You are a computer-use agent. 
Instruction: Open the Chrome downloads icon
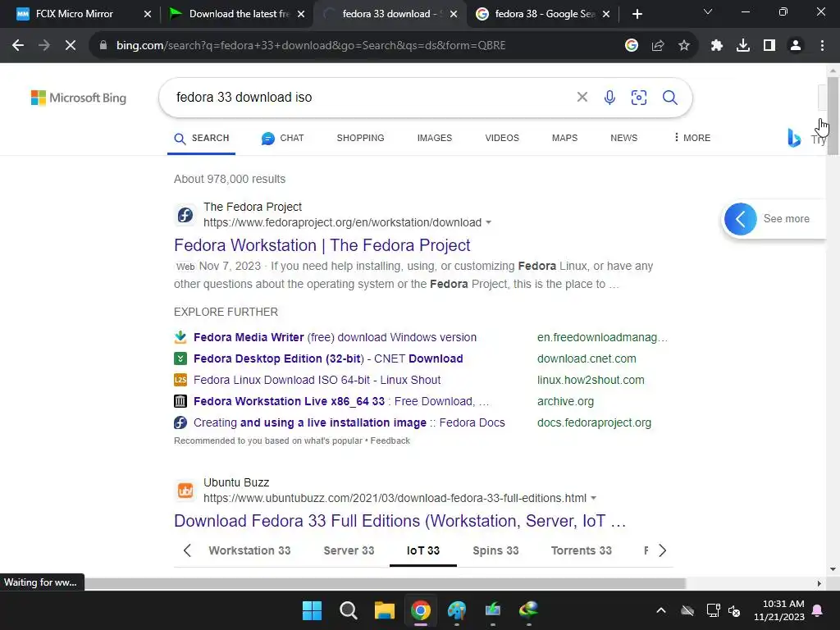click(x=743, y=46)
